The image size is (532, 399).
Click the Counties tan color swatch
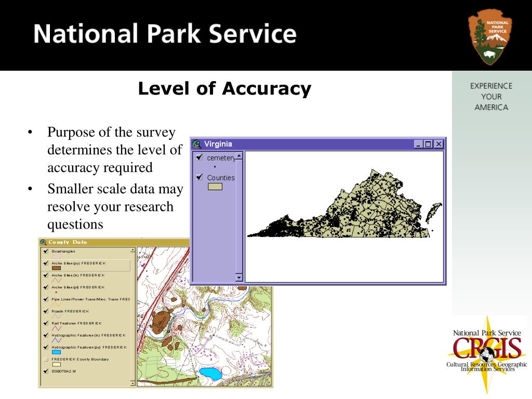click(x=215, y=187)
